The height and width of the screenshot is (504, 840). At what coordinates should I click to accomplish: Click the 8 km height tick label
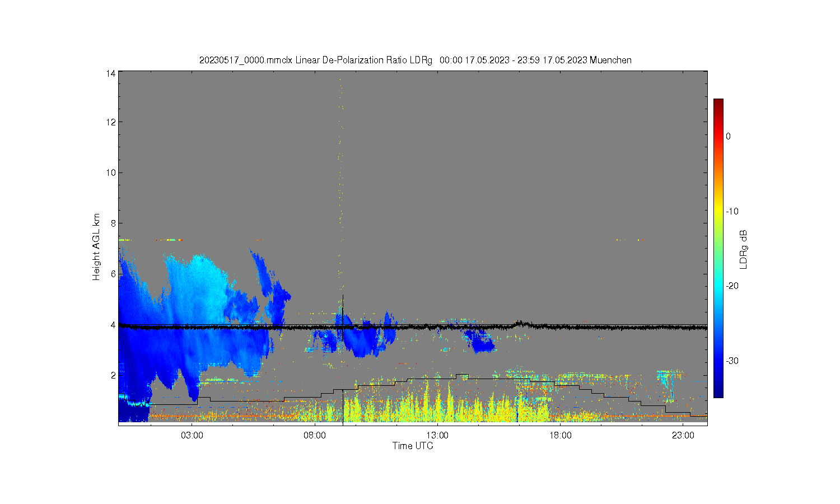tap(113, 223)
